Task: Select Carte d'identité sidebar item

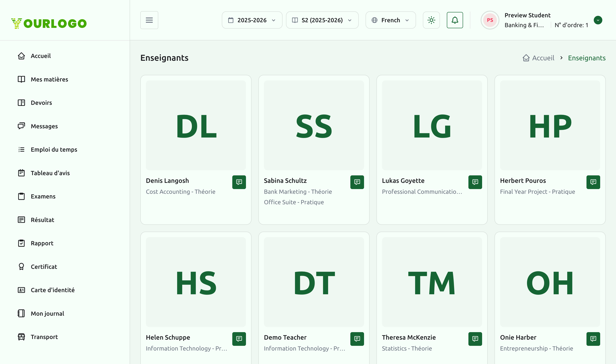Action: point(52,290)
